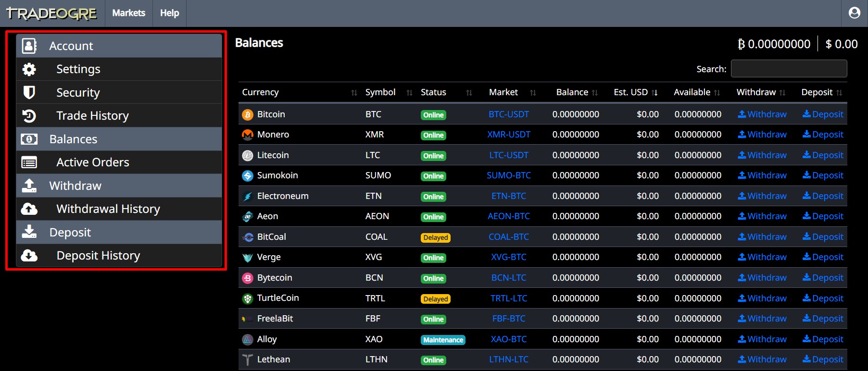Open the Markets menu
Viewport: 868px width, 371px height.
click(x=128, y=13)
